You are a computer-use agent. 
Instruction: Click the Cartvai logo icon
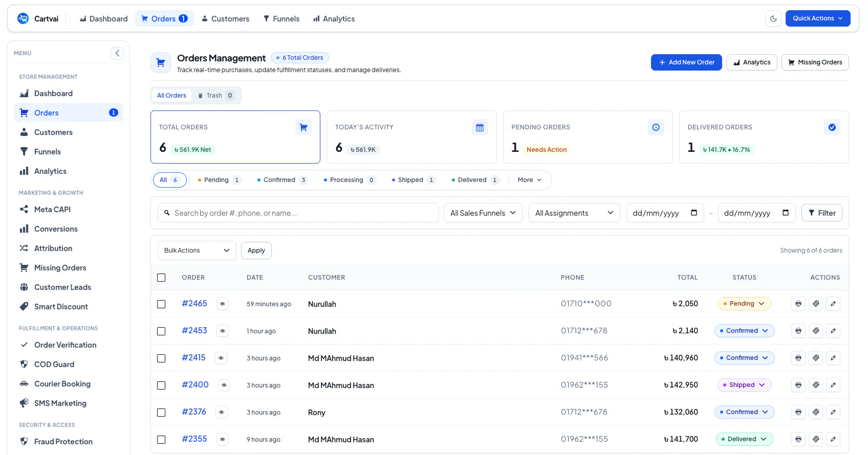(23, 18)
